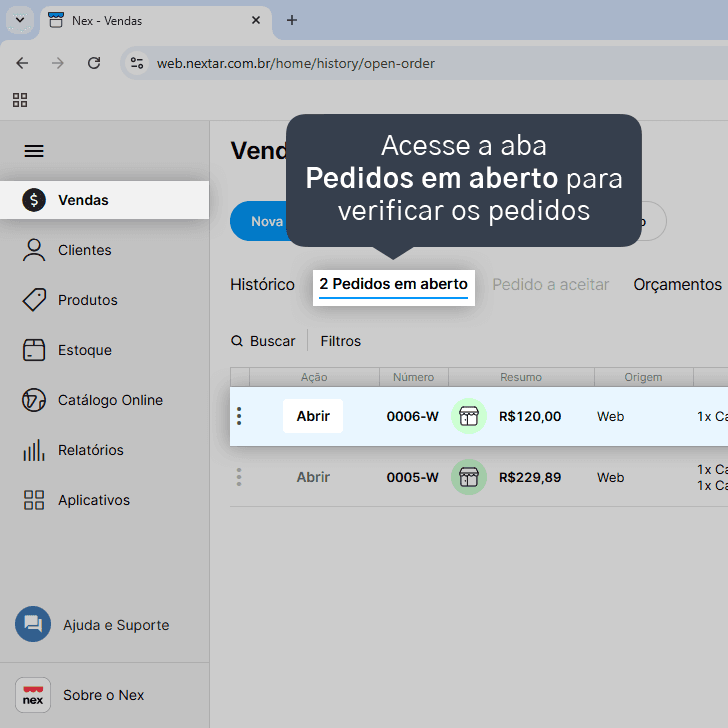Click the Estoque box icon
Screen dimensions: 728x728
34,350
